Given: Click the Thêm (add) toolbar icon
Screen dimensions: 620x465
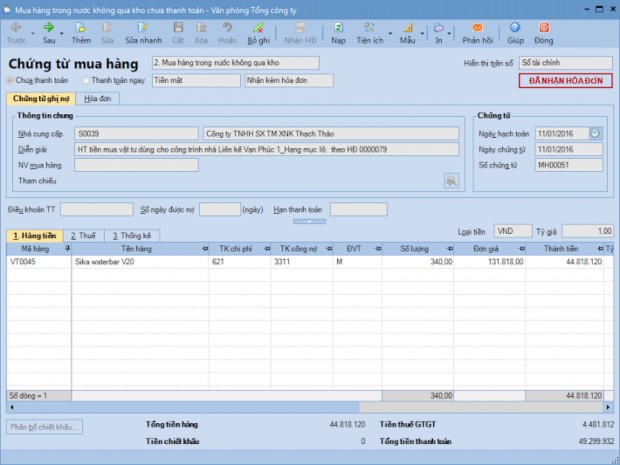Looking at the screenshot, I should tap(81, 28).
